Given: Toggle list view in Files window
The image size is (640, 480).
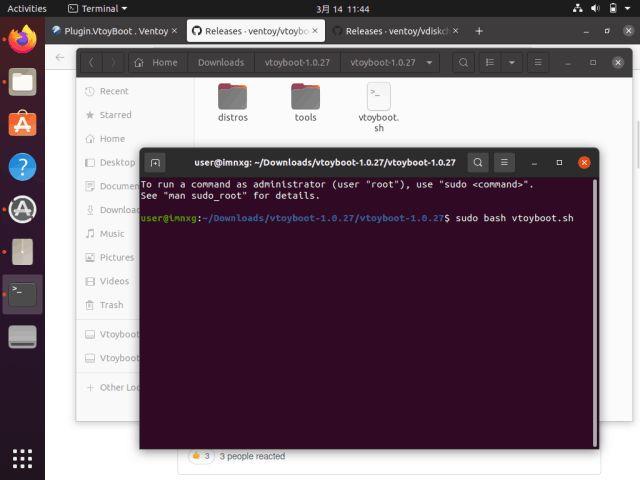Looking at the screenshot, I should 489,62.
